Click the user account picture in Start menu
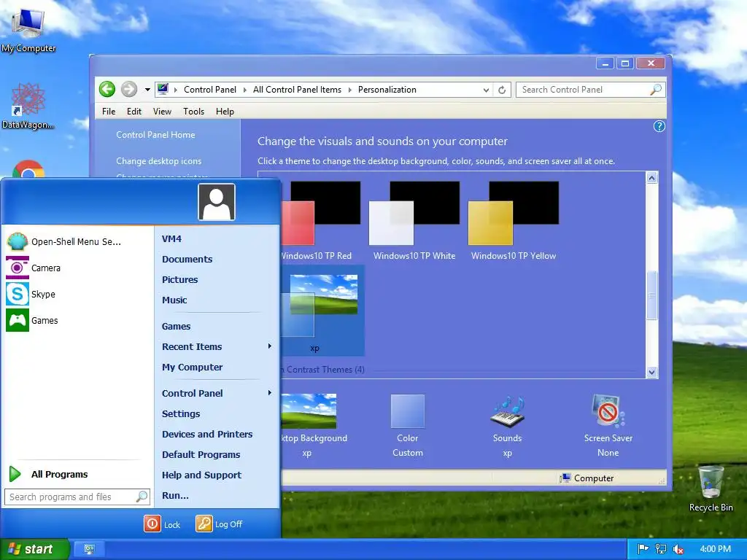747x560 pixels. (x=217, y=203)
